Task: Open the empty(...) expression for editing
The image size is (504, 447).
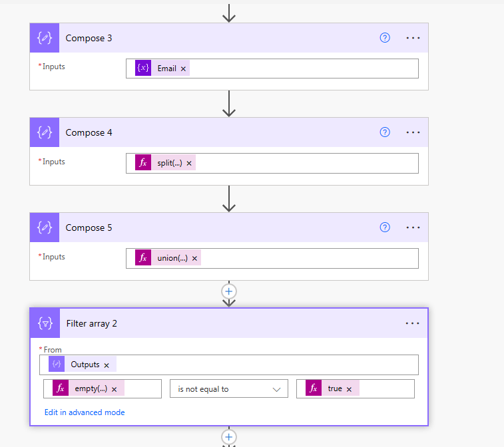Action: (89, 388)
